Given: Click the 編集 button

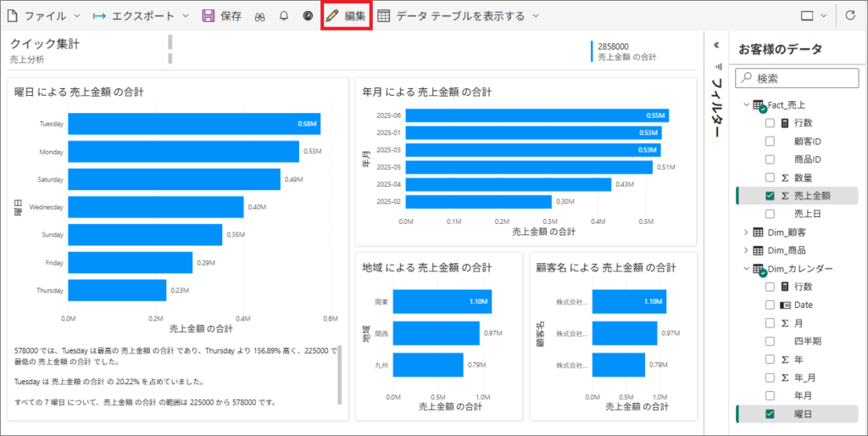Looking at the screenshot, I should pos(347,16).
